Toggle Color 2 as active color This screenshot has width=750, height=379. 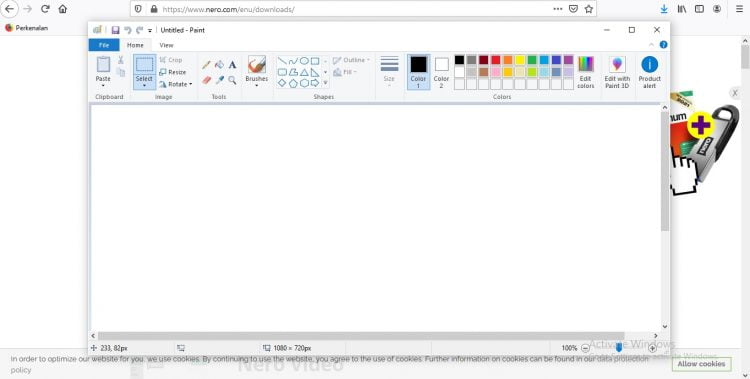coord(441,72)
